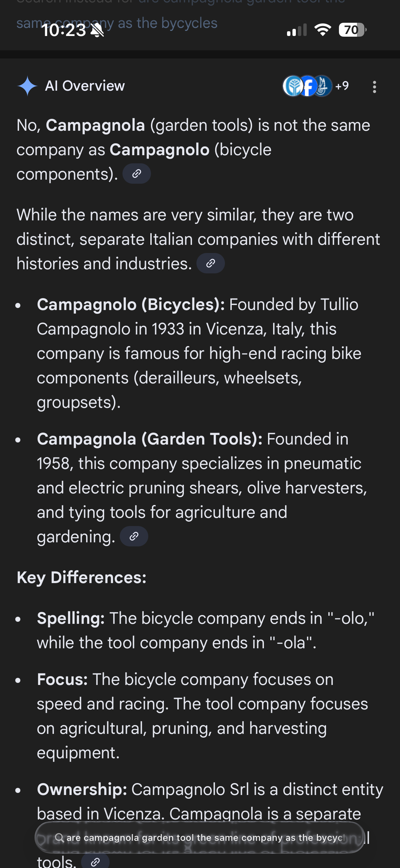
Task: Tap the teal tree-logo source icon
Action: (293, 86)
